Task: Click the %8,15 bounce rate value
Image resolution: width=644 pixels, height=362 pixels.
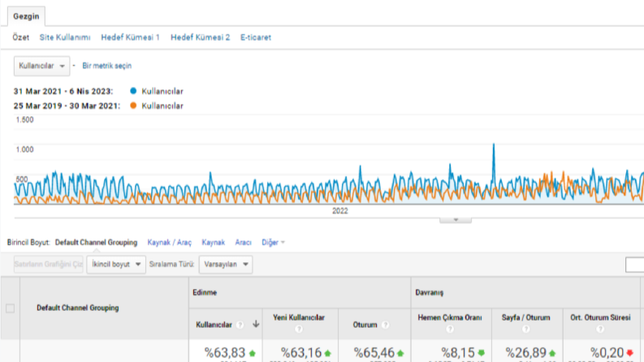Action: pos(458,352)
